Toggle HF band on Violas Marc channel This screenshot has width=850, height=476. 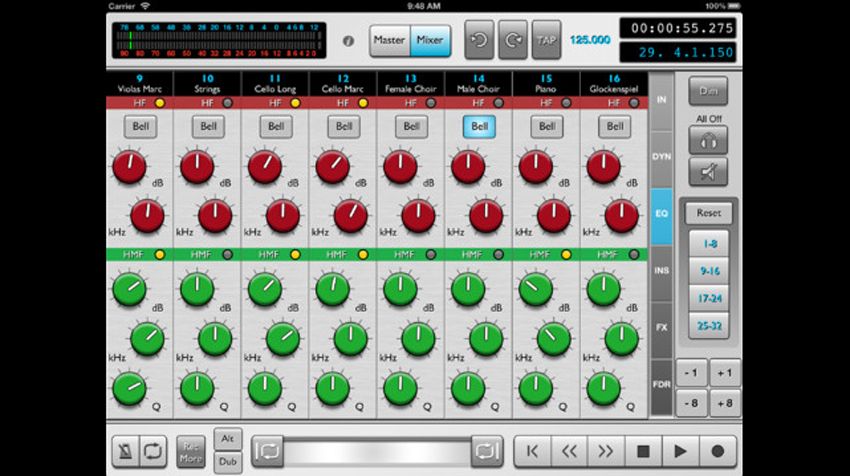[160, 103]
